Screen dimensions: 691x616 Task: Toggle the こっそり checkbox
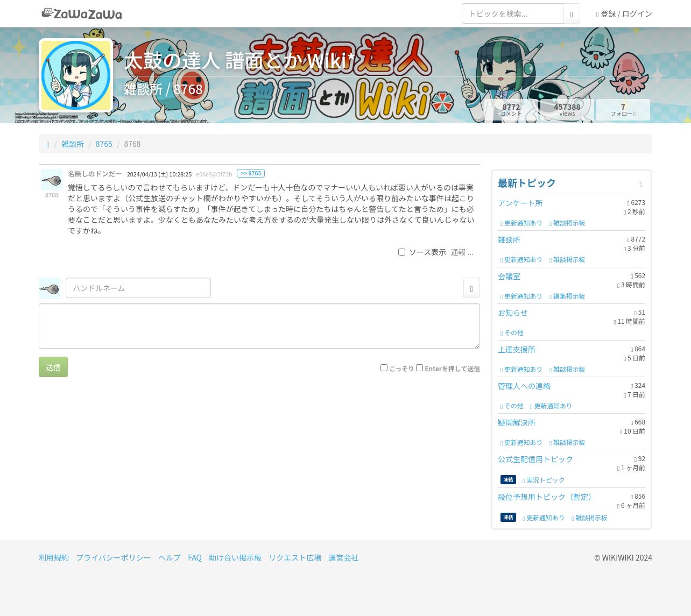384,367
